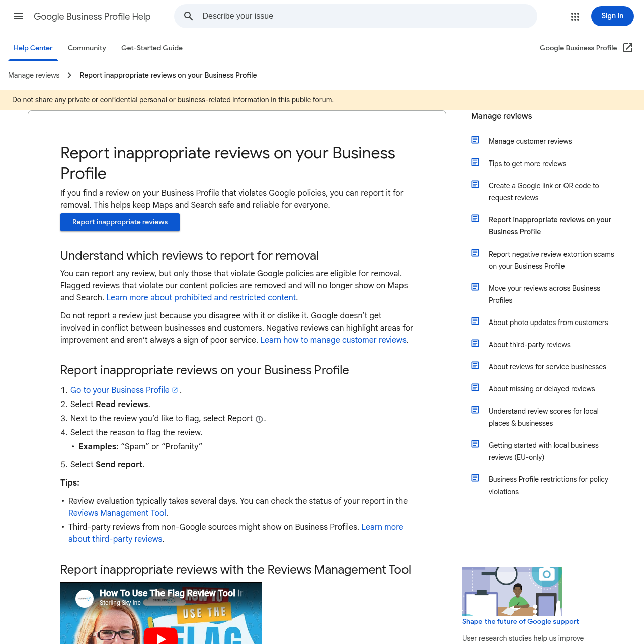The width and height of the screenshot is (644, 644).
Task: Click article icon beside About third-party reviews
Action: [475, 343]
